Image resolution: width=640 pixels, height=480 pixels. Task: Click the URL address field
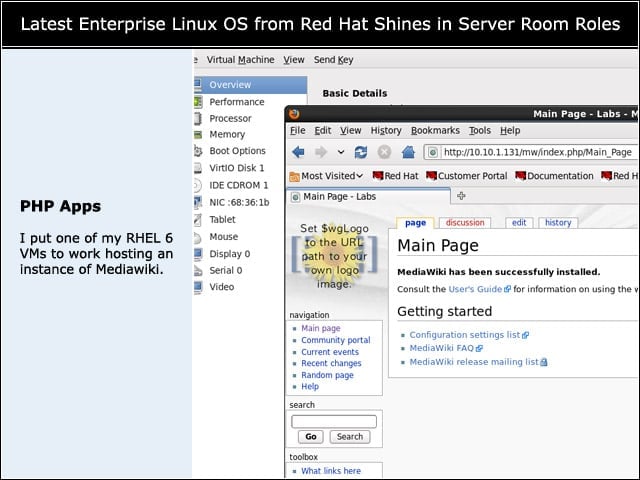[531, 153]
